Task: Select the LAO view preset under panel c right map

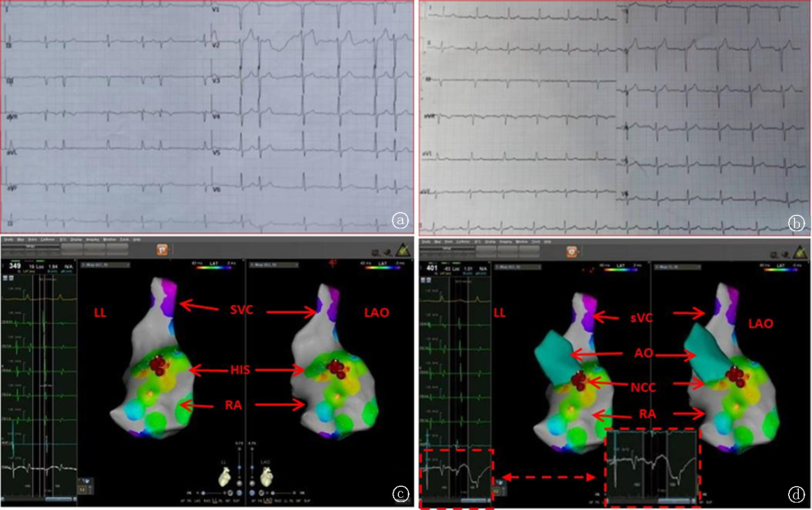Action: click(x=268, y=500)
